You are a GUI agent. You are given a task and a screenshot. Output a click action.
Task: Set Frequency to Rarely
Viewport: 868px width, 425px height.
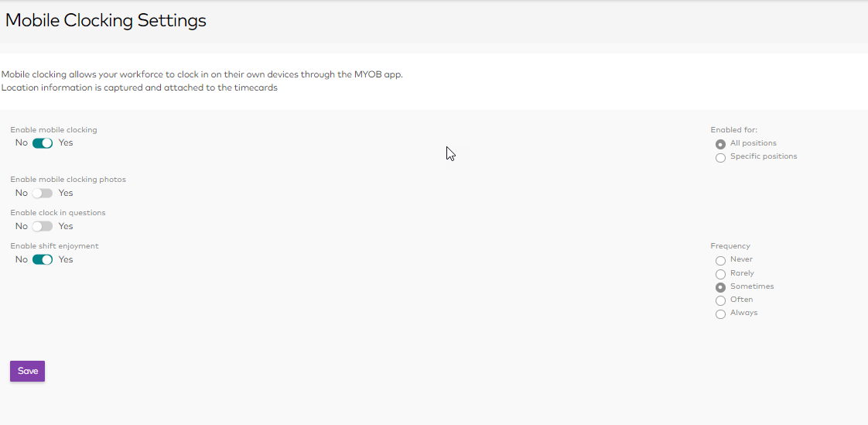[720, 274]
